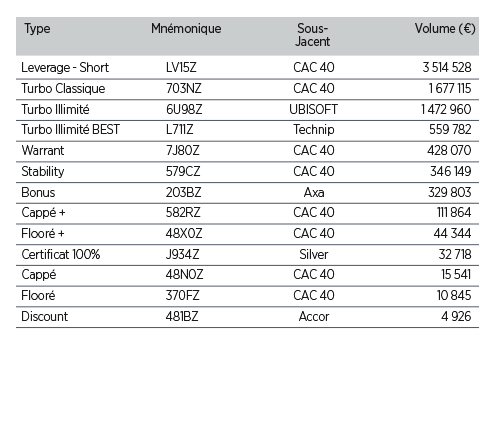Select Discount mnemonic 481BZ
500x423 pixels.
coord(182,317)
